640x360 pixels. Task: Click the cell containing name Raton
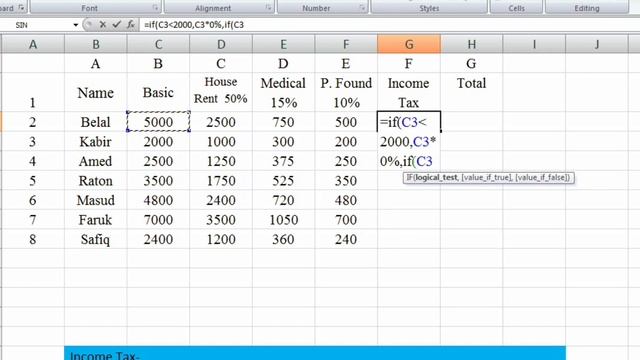click(96, 180)
